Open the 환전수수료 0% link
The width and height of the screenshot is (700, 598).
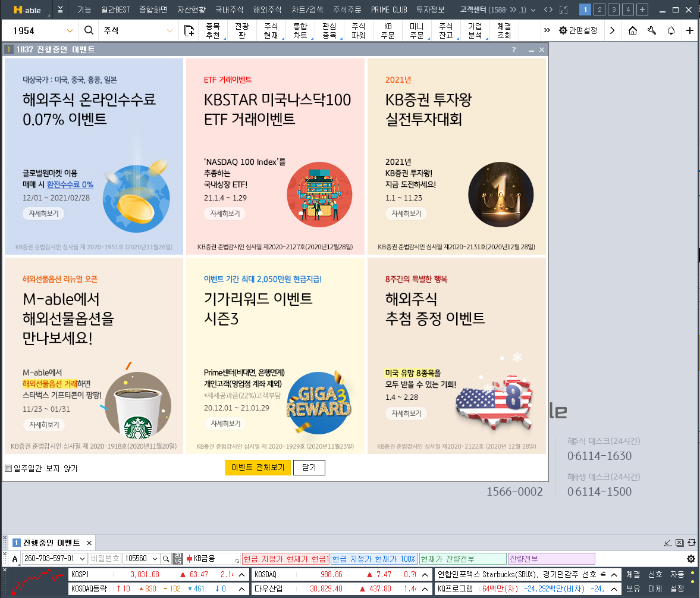[x=70, y=184]
